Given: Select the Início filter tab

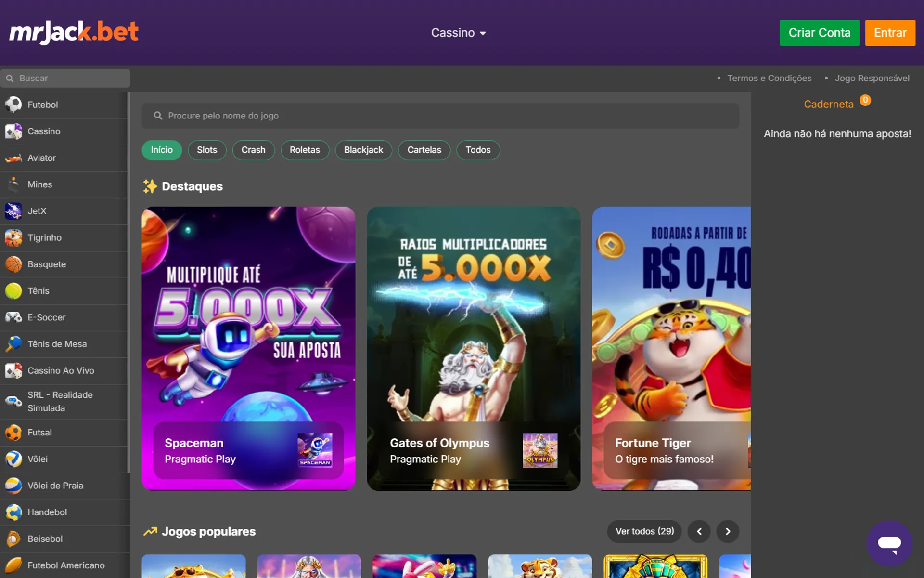Looking at the screenshot, I should (162, 150).
